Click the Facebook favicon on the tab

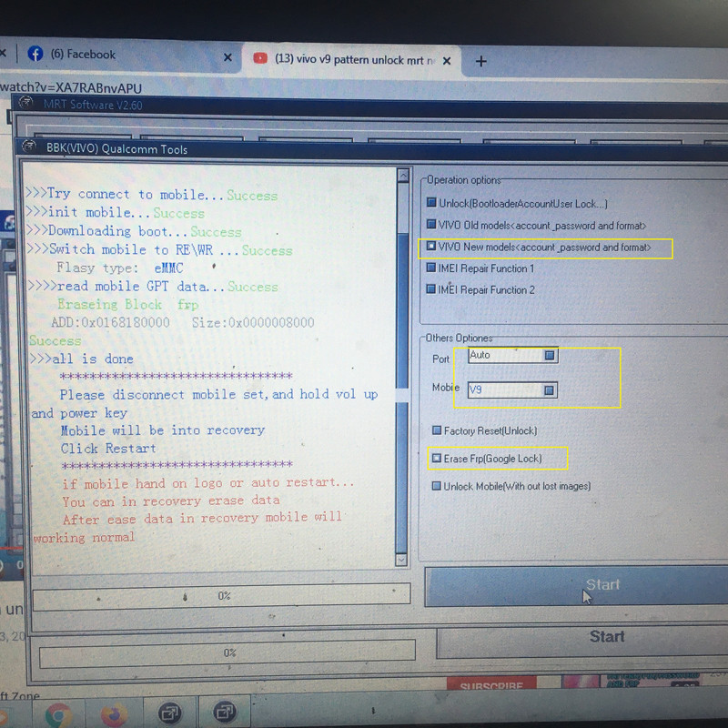(35, 54)
